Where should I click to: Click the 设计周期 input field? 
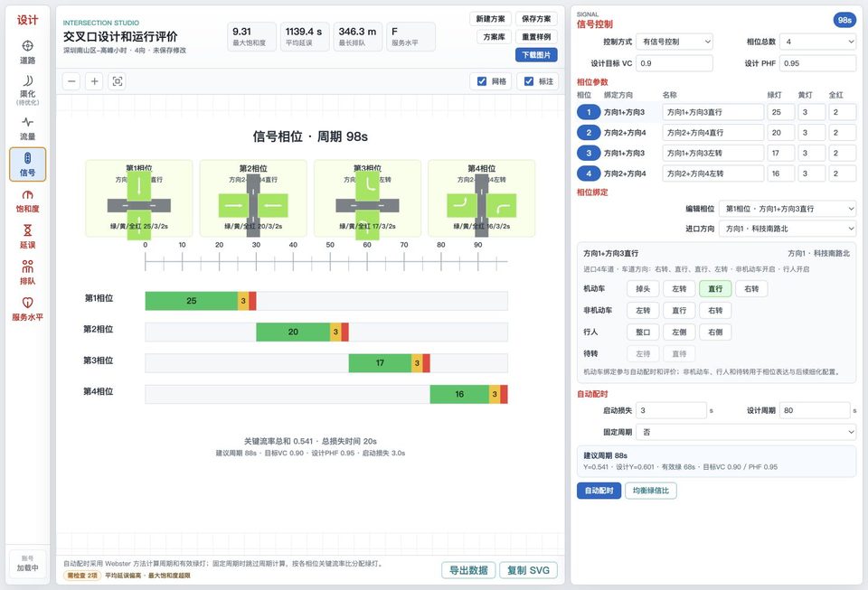point(815,410)
